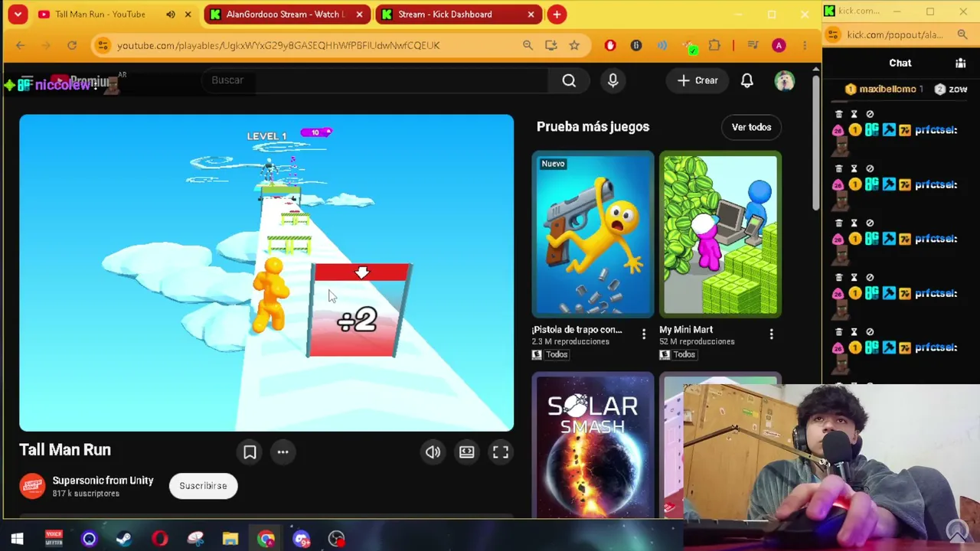Open Supersonic from Unity channel avatar
This screenshot has width=980, height=551.
click(x=32, y=486)
